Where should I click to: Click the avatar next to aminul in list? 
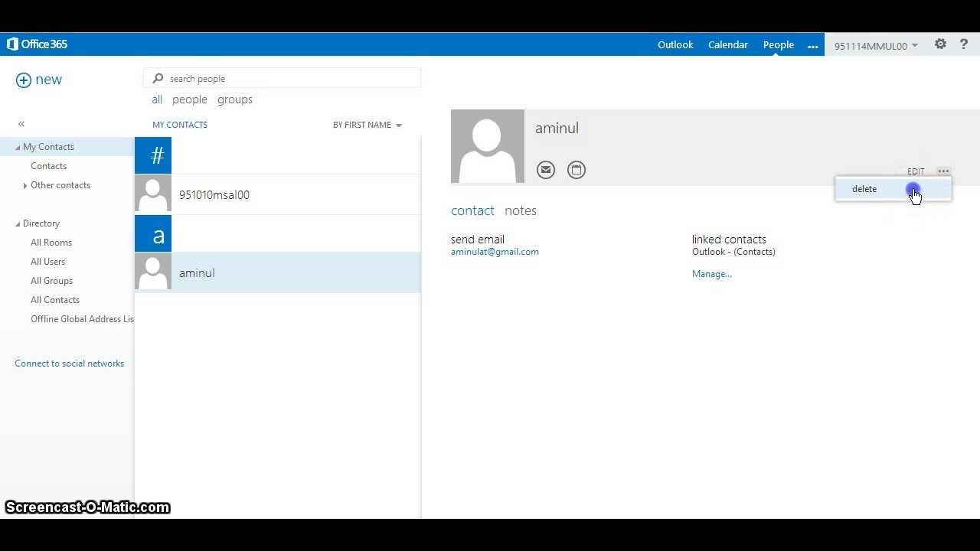pyautogui.click(x=153, y=272)
